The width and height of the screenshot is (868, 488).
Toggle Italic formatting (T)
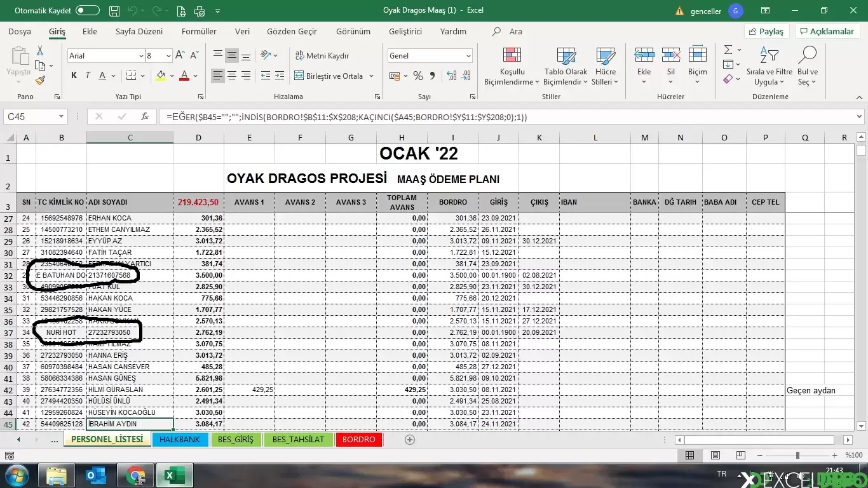point(88,76)
